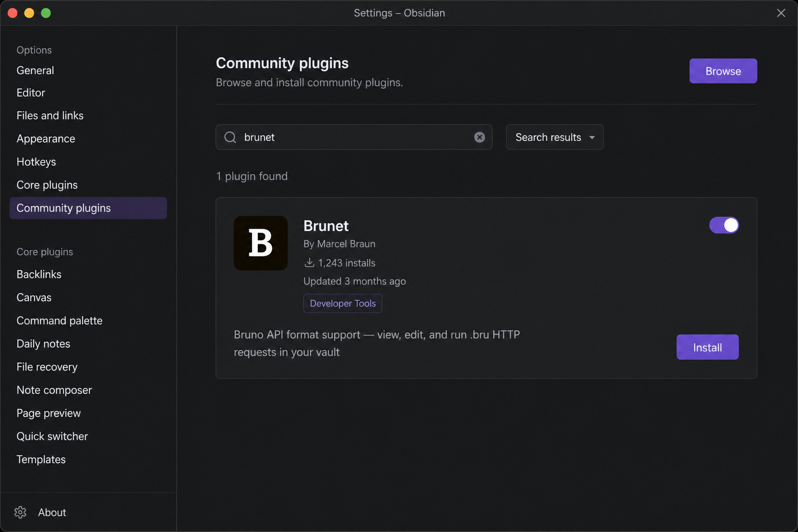Screen dimensions: 798x532
Task: Click the red macOS close button
Action: tap(12, 13)
